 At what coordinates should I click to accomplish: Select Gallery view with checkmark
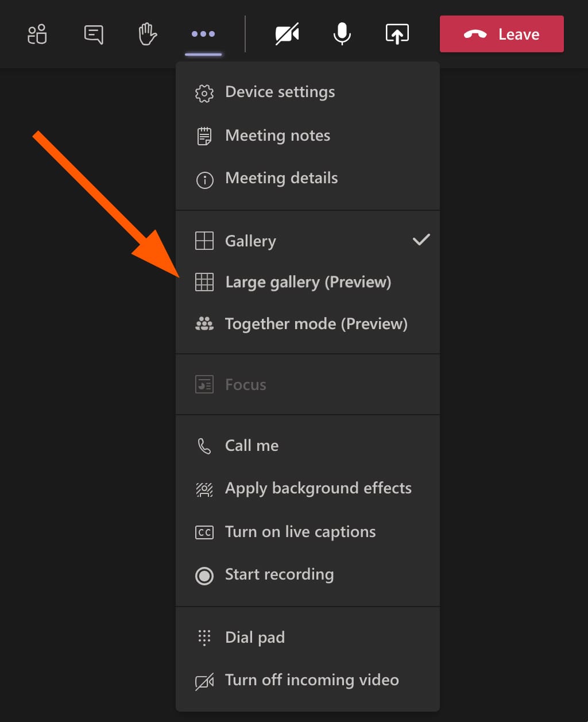(250, 241)
